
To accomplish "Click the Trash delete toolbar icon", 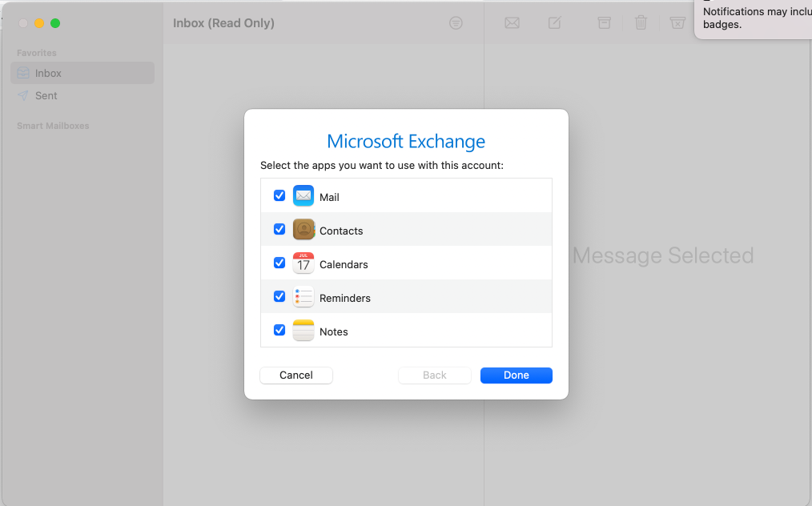I will coord(641,22).
